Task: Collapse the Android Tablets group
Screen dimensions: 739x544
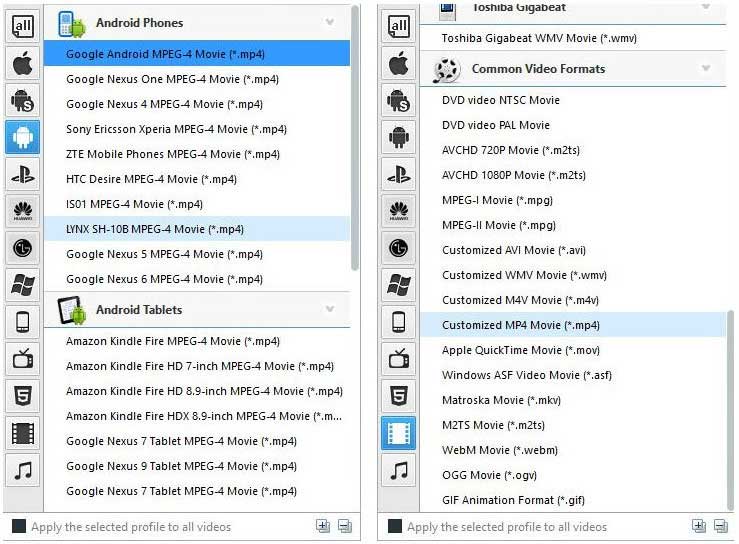Action: point(330,309)
